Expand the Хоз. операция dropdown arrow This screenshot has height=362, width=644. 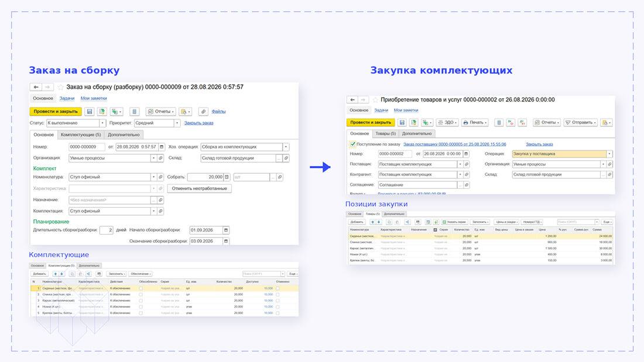tap(286, 147)
